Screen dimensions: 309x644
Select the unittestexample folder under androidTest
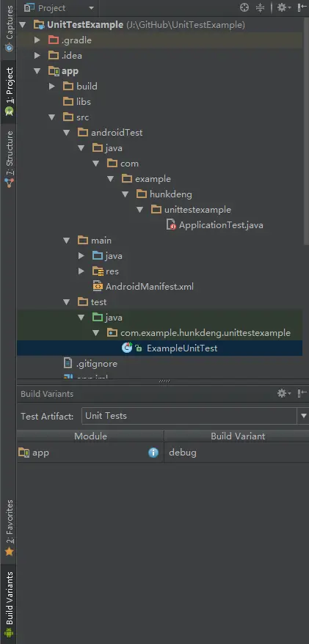[197, 210]
